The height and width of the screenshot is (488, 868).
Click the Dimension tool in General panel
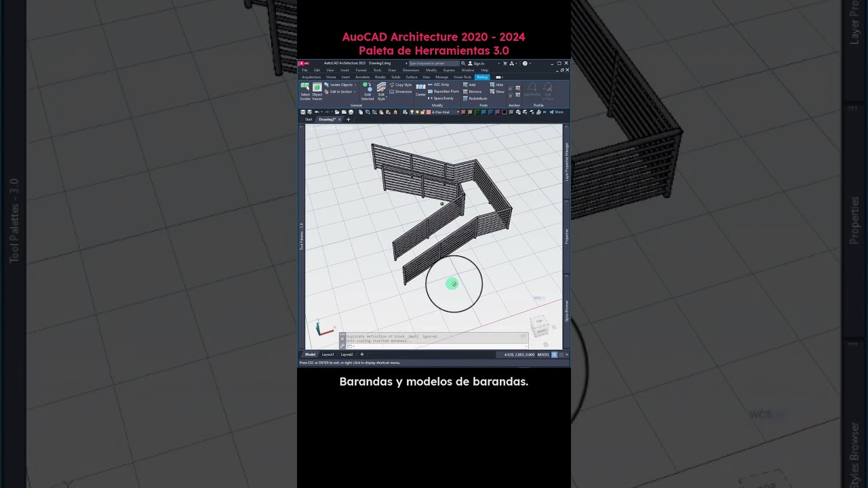coord(400,91)
